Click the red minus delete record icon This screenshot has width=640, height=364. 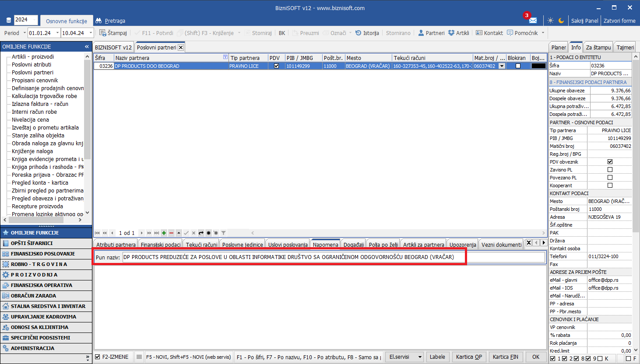[171, 233]
